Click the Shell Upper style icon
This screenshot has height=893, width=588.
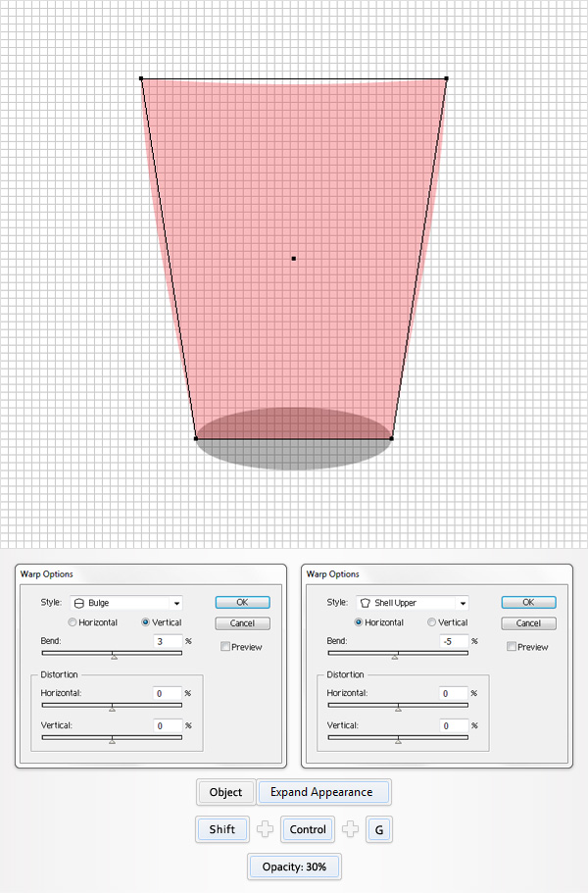(366, 603)
